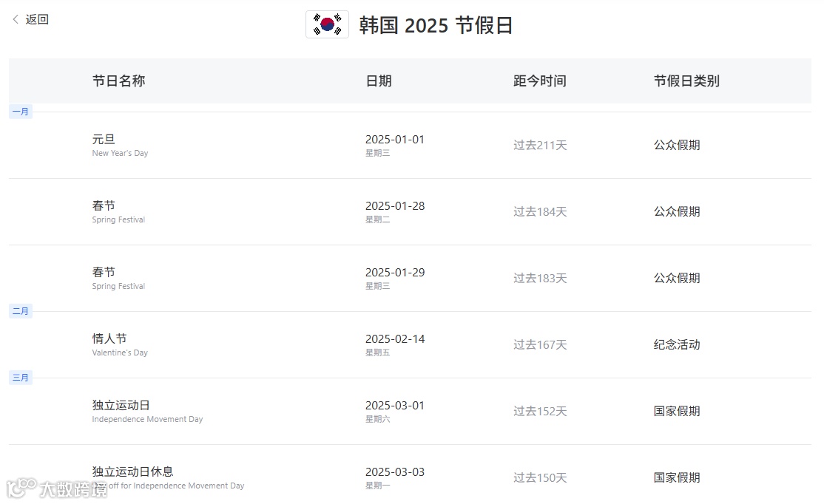
Task: Click the 纪念活动 category label
Action: tap(676, 344)
